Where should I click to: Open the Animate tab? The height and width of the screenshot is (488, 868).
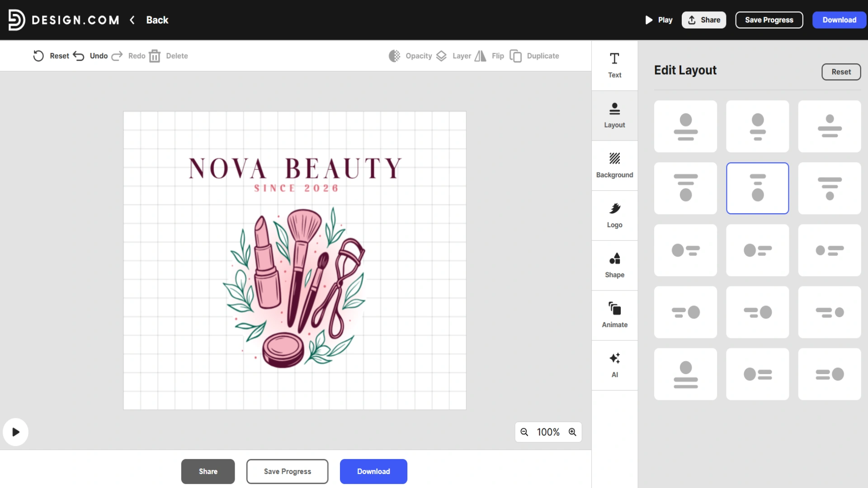click(x=614, y=315)
